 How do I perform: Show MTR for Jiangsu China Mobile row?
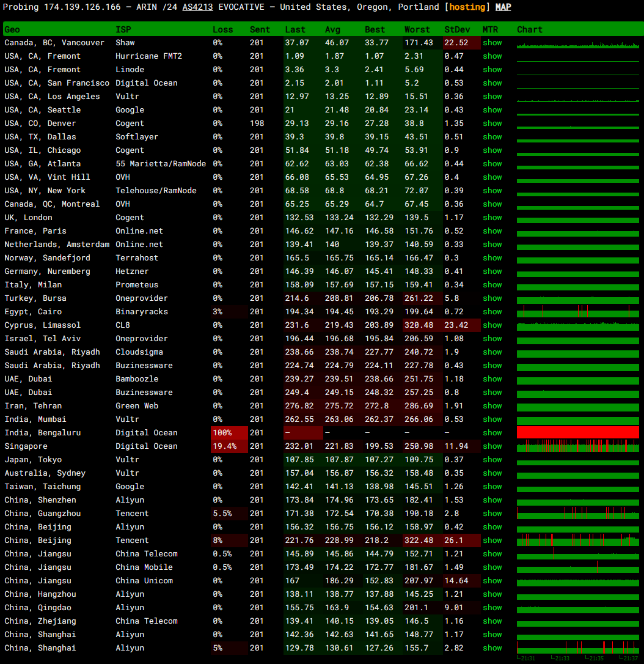[492, 567]
